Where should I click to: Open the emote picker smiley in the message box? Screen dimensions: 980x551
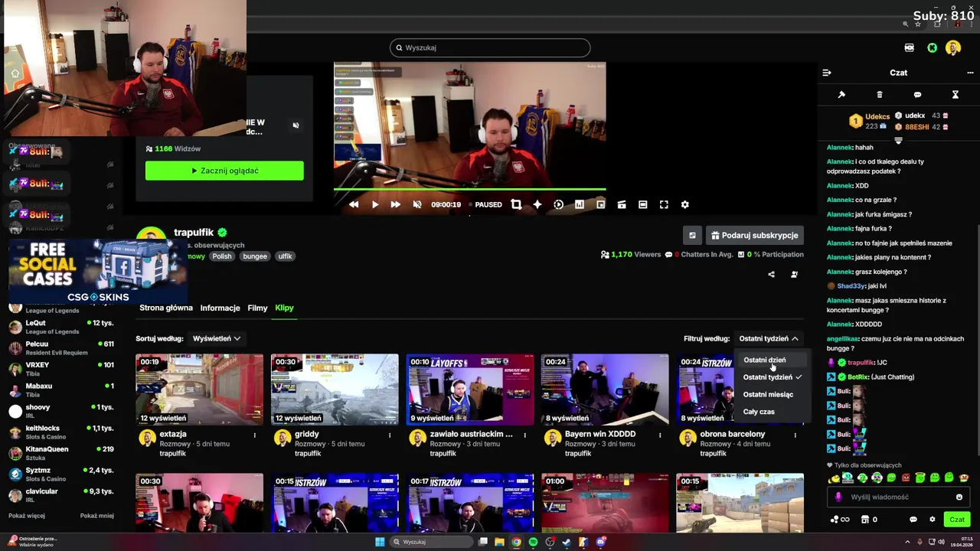click(x=959, y=497)
